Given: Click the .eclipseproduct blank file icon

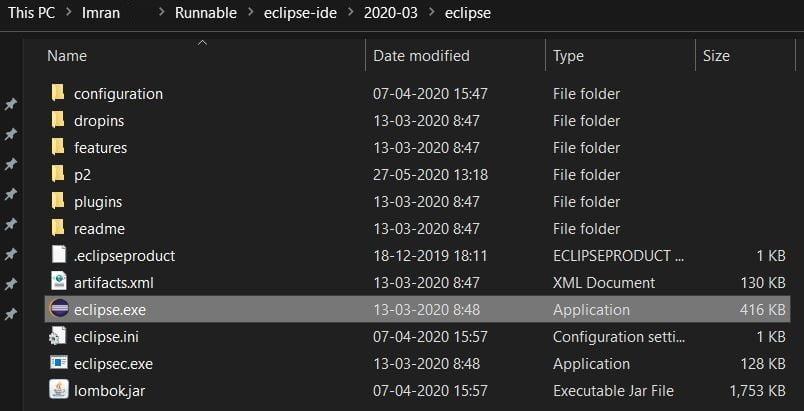Looking at the screenshot, I should [58, 256].
